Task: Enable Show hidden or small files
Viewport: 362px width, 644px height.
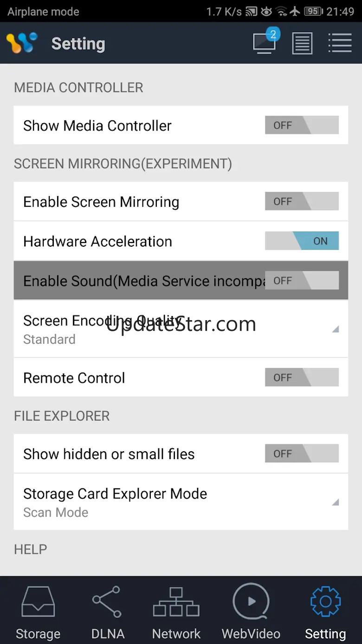Action: [302, 454]
